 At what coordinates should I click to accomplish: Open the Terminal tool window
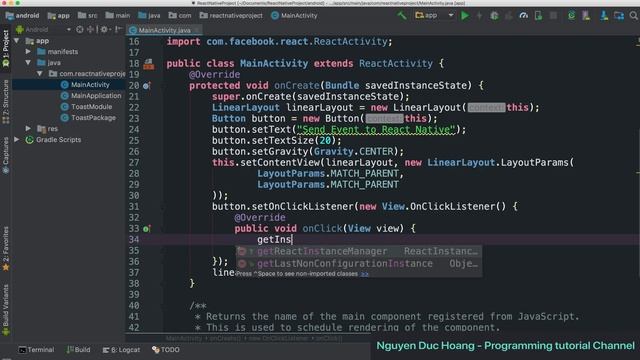tap(36, 350)
